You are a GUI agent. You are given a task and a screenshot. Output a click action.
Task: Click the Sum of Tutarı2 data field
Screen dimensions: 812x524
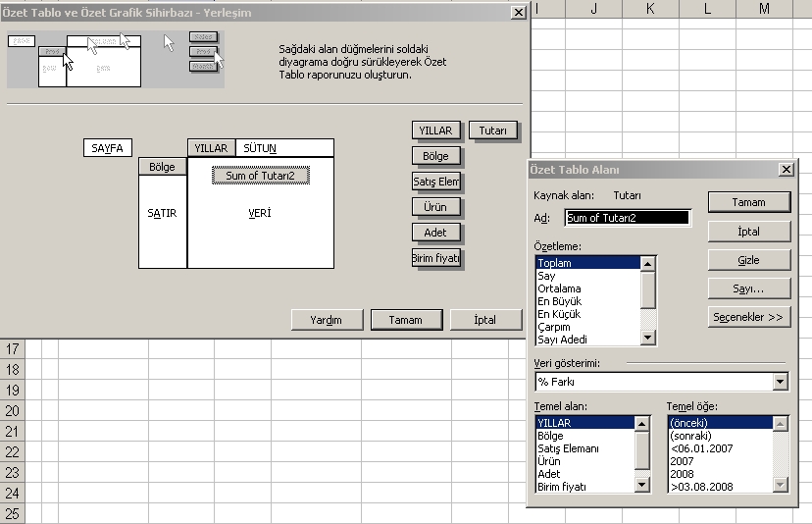(x=260, y=176)
